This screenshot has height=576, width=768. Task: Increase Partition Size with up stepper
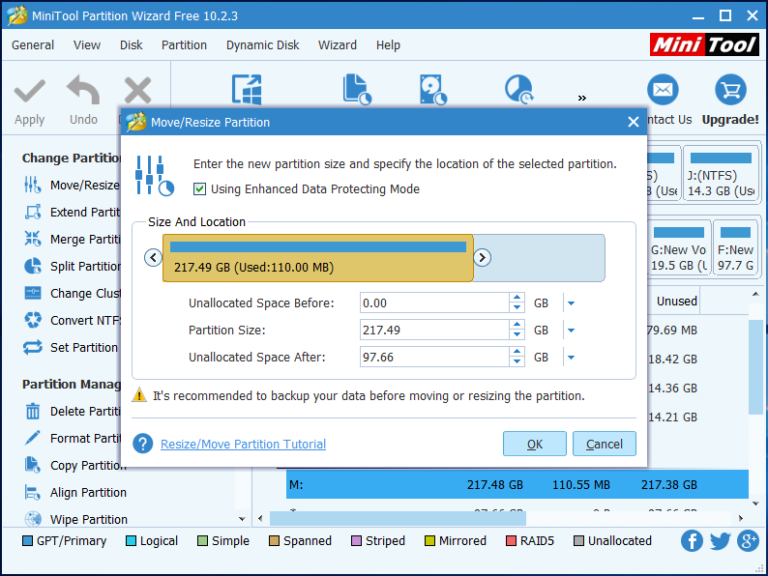pyautogui.click(x=517, y=325)
